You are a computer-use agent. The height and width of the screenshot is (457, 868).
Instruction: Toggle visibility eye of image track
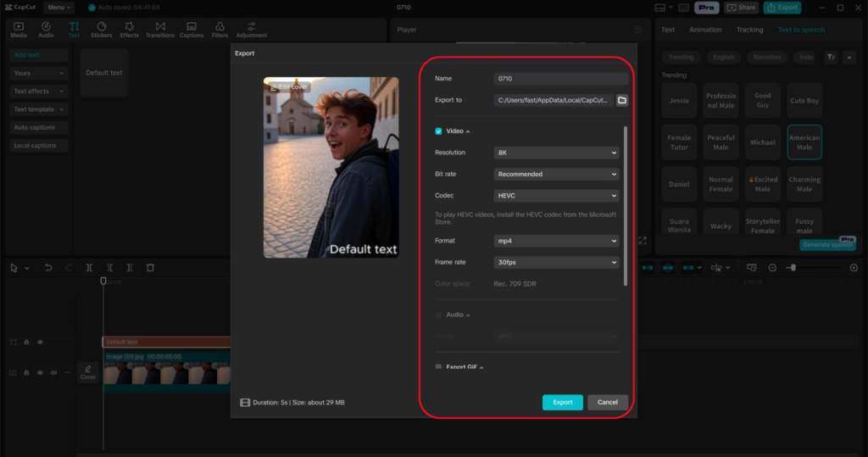tap(40, 372)
